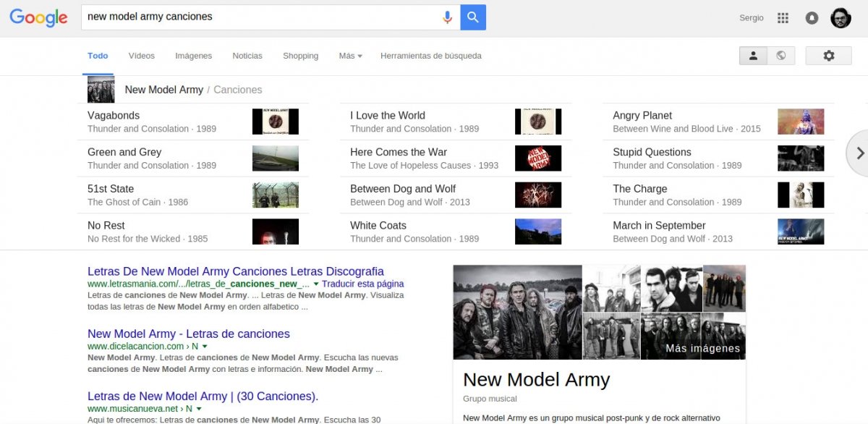The width and height of the screenshot is (868, 424).
Task: Click the Green and Grey thumbnail
Action: [x=276, y=158]
